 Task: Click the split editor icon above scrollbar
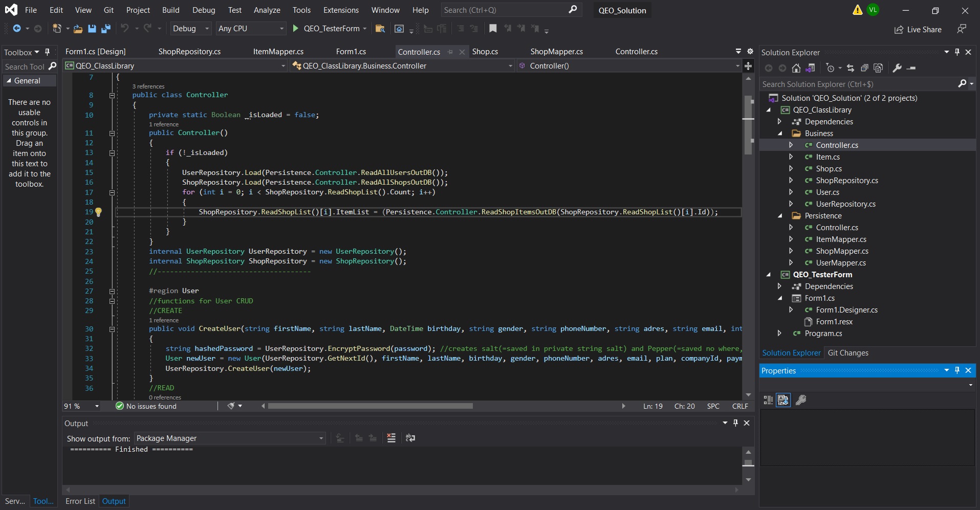point(748,65)
